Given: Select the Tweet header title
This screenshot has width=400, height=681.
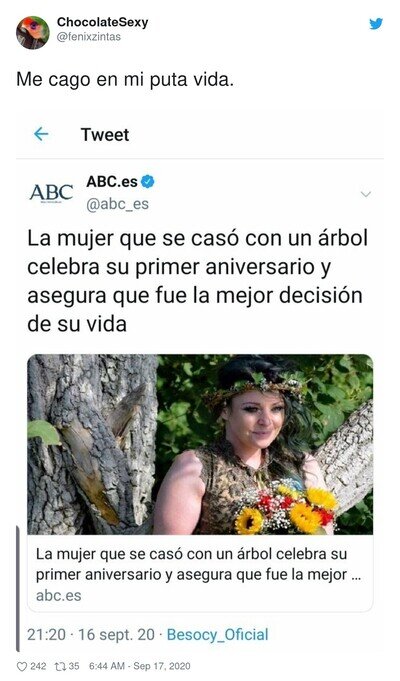Looking at the screenshot, I should tap(105, 135).
